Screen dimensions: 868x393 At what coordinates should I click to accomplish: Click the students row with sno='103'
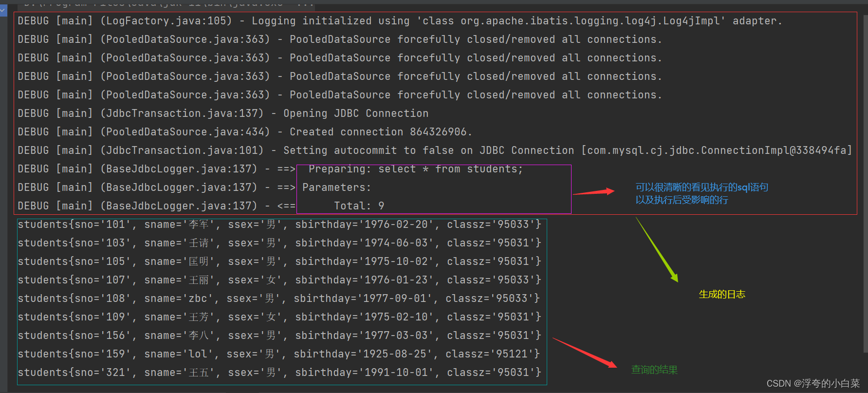pos(279,243)
